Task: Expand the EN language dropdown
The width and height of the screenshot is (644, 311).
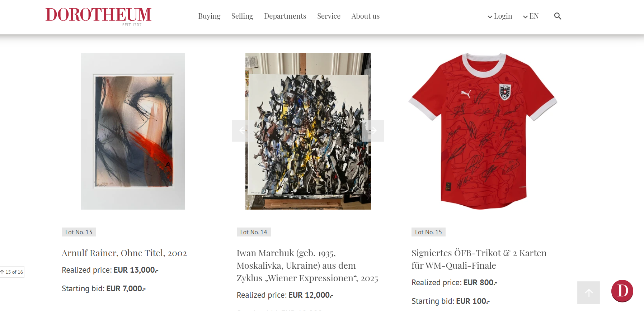Action: pyautogui.click(x=531, y=16)
